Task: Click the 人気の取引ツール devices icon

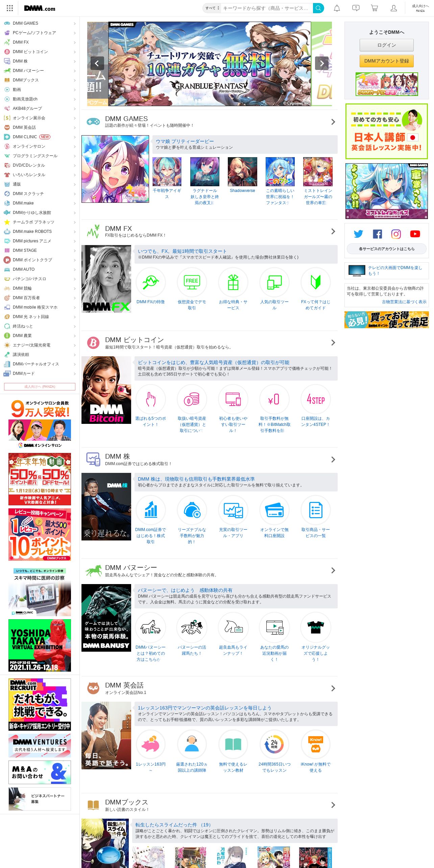Action: (x=274, y=282)
